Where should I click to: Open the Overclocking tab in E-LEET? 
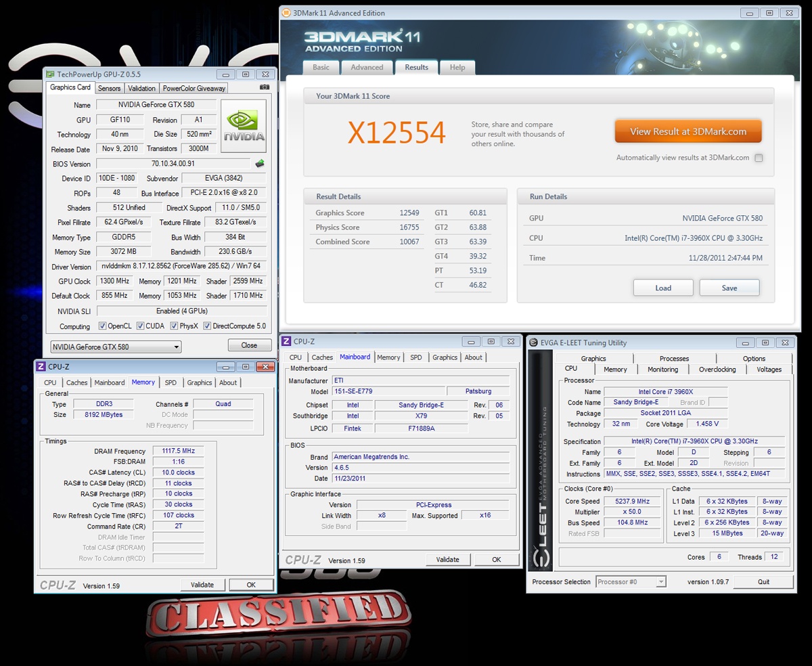(x=717, y=370)
